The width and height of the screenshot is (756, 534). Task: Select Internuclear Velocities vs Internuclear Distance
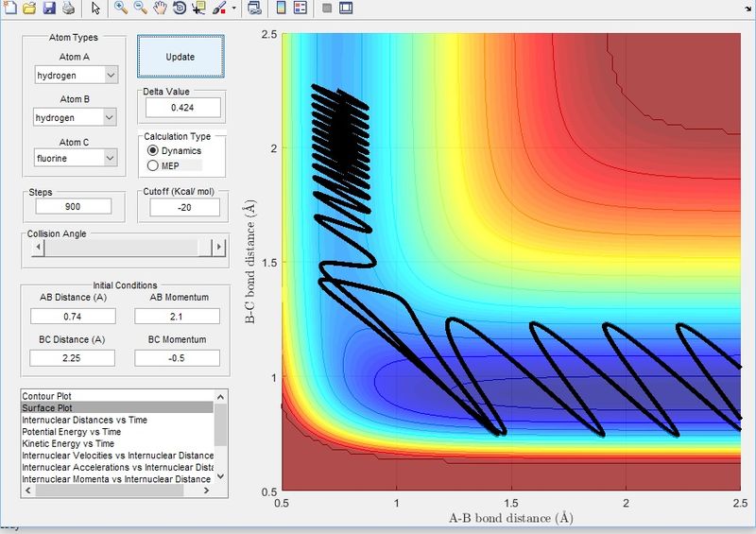pyautogui.click(x=117, y=456)
